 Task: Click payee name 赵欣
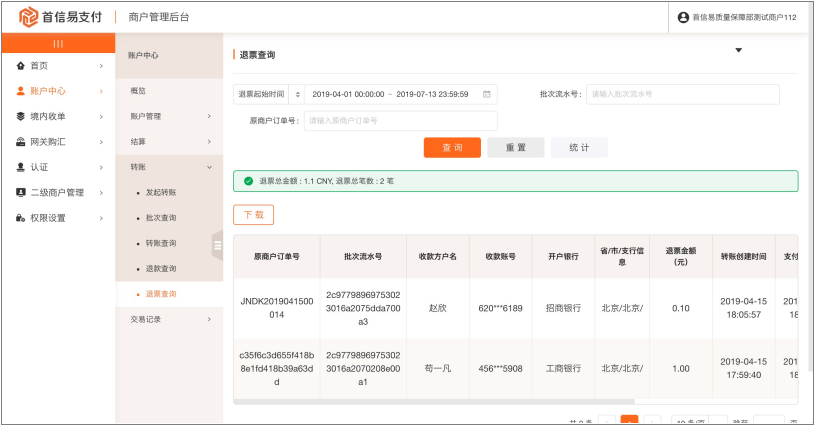pyautogui.click(x=438, y=308)
